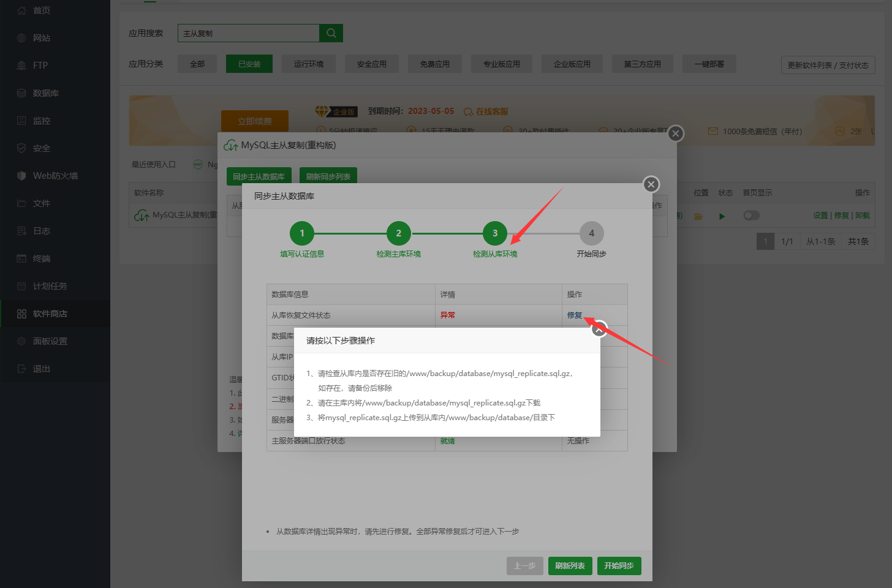Screen dimensions: 892x588
Task: Click the green play status icon
Action: click(x=722, y=216)
